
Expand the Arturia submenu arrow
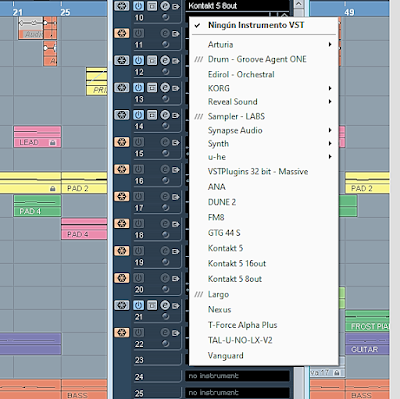click(330, 44)
